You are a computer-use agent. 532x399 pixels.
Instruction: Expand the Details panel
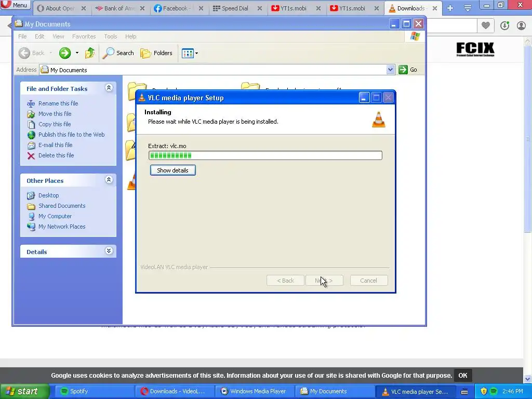[x=109, y=251]
